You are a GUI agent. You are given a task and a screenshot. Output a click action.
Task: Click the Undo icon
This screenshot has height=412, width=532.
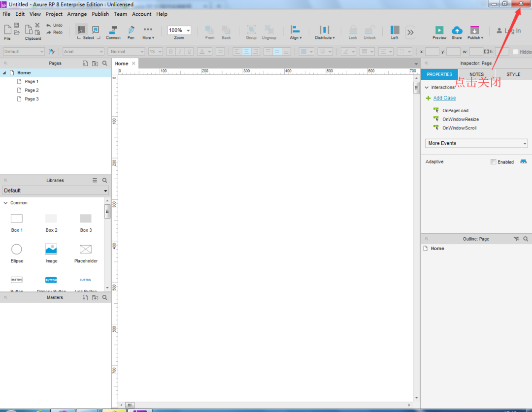[x=48, y=25]
